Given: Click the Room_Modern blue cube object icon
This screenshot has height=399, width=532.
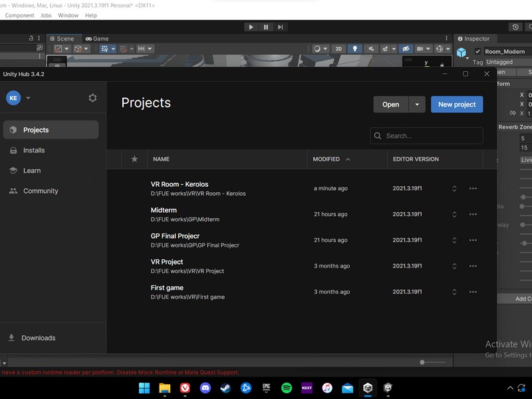Looking at the screenshot, I should pyautogui.click(x=462, y=53).
